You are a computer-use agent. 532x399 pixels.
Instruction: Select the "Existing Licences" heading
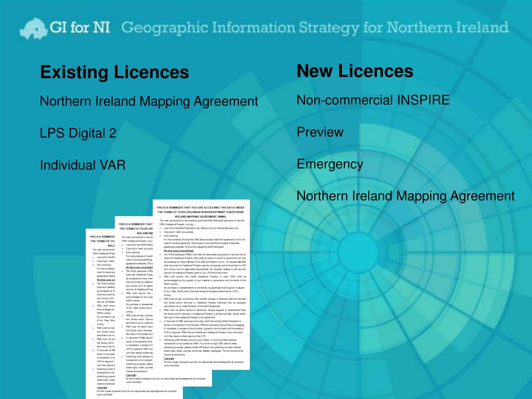pos(114,72)
